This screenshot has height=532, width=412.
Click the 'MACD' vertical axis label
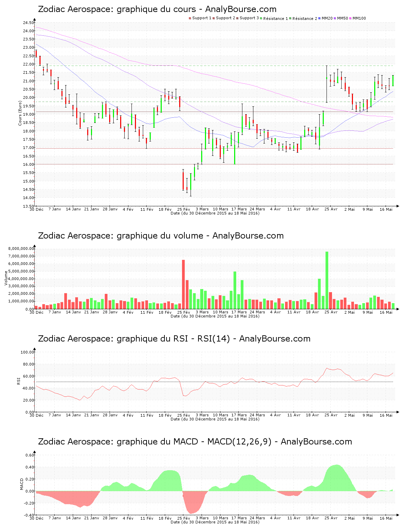pos(22,484)
